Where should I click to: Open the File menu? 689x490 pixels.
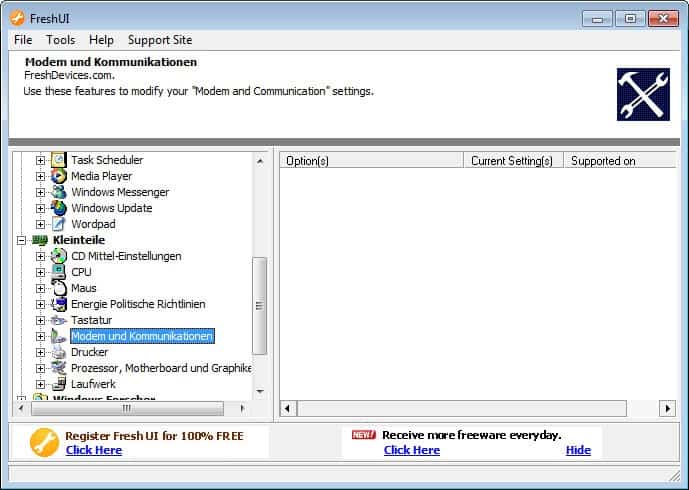pyautogui.click(x=23, y=40)
